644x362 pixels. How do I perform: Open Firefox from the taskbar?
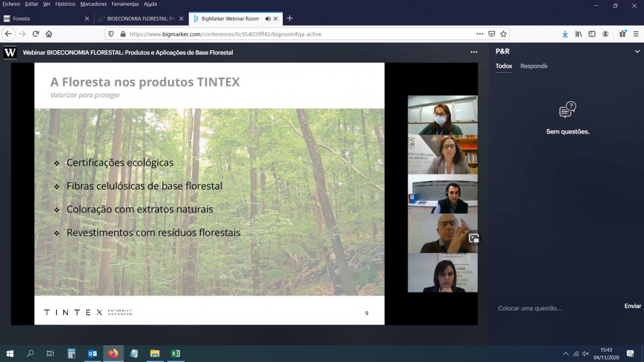click(113, 354)
